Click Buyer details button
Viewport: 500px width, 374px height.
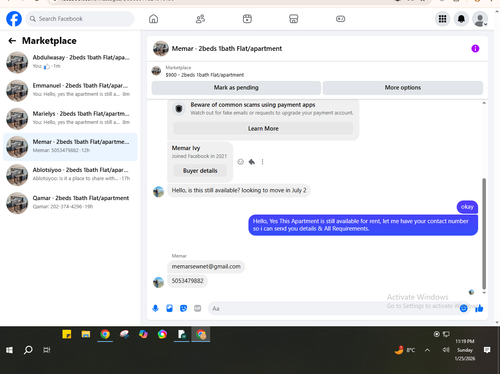pyautogui.click(x=200, y=171)
